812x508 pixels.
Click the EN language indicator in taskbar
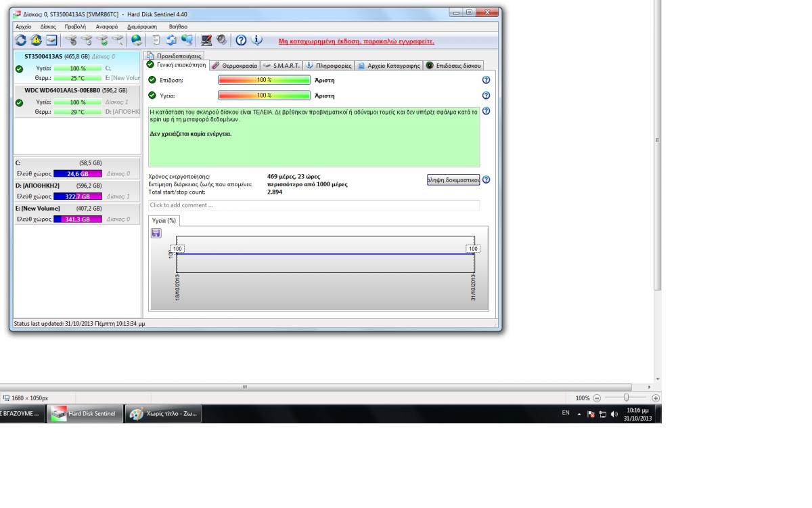(565, 412)
